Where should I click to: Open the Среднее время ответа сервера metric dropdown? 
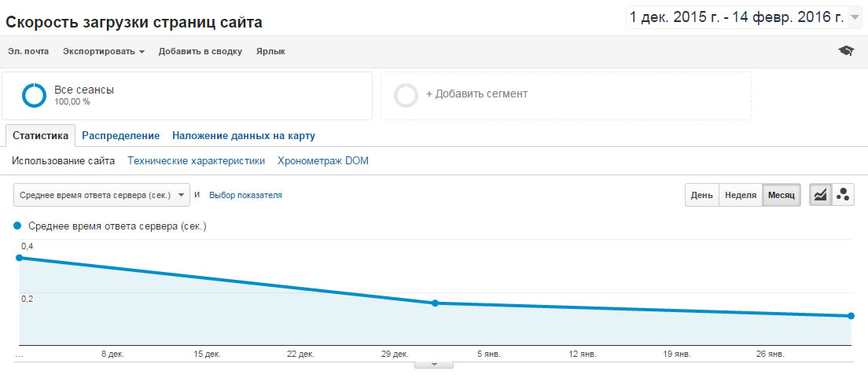(102, 195)
